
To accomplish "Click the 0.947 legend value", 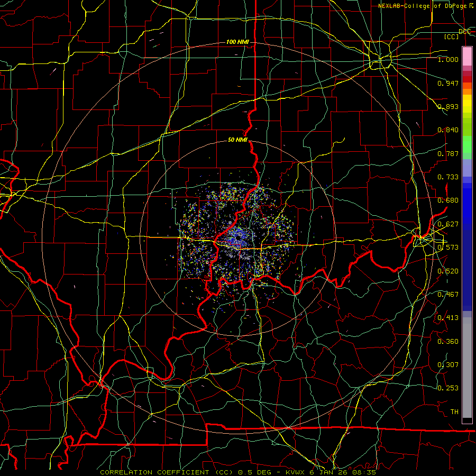I will click(x=448, y=83).
